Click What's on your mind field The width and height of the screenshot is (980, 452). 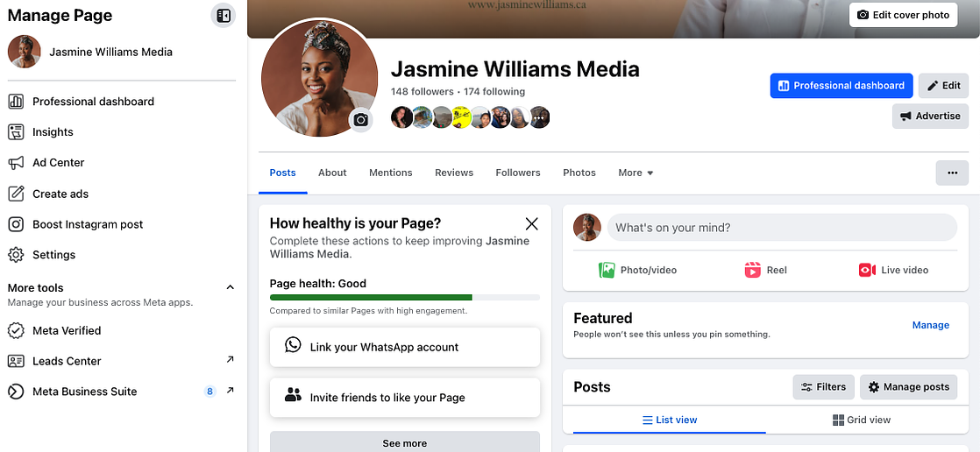point(782,228)
